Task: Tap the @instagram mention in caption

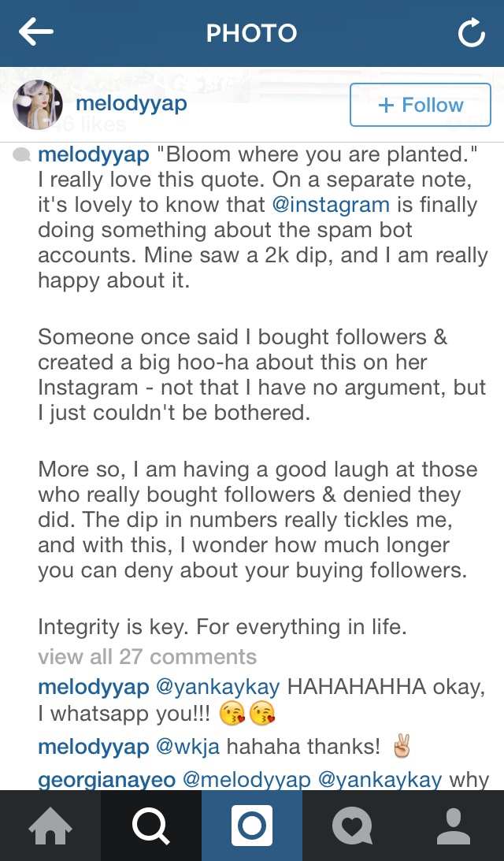Action: point(331,205)
